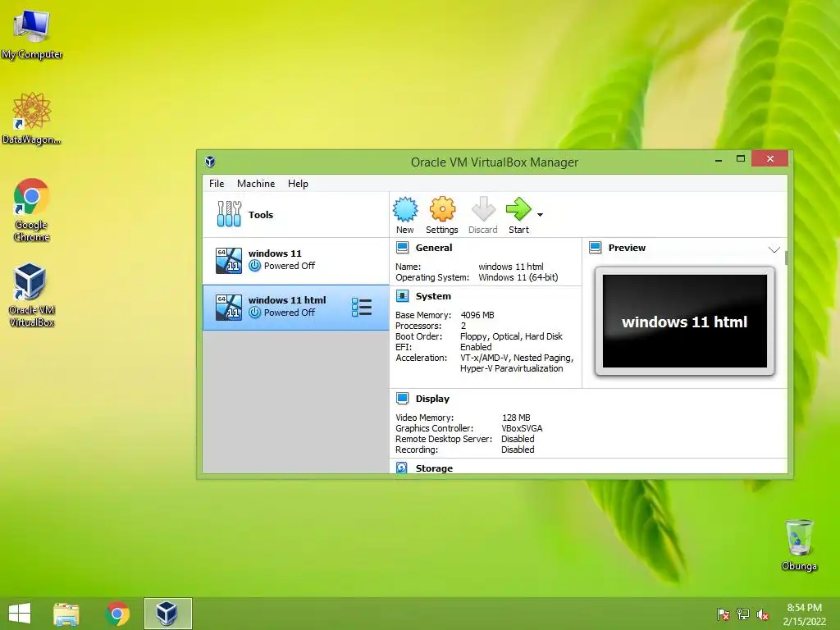Click the Storage section heading
840x630 pixels.
[434, 468]
